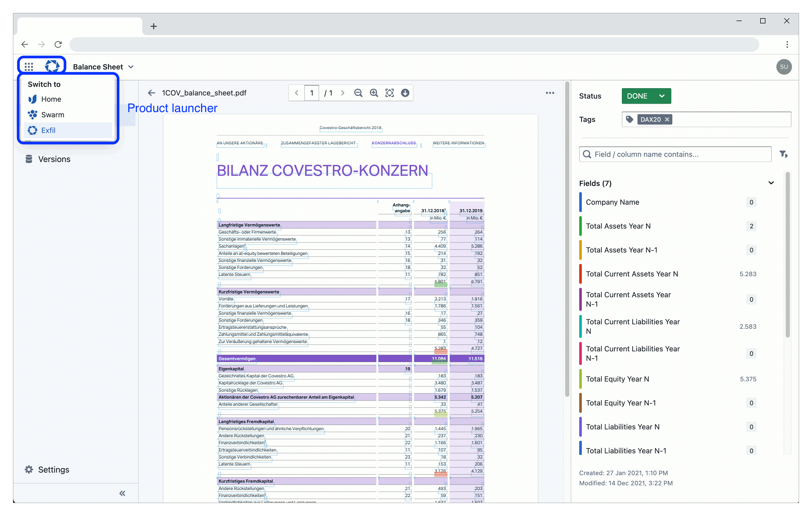The width and height of the screenshot is (812, 516).
Task: Switch to Home product
Action: point(67,99)
